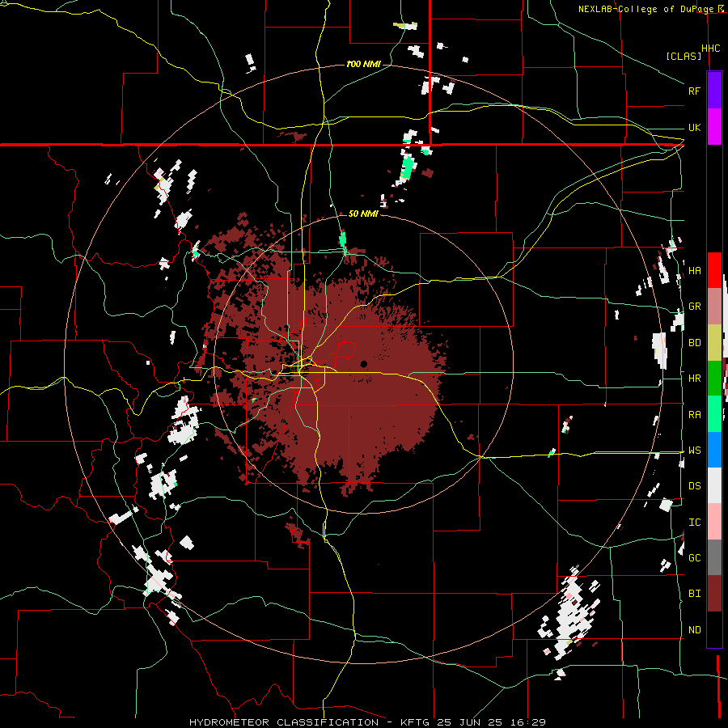Viewport: 728px width, 728px height.
Task: Click the 'RA' legend label text
Action: 694,415
